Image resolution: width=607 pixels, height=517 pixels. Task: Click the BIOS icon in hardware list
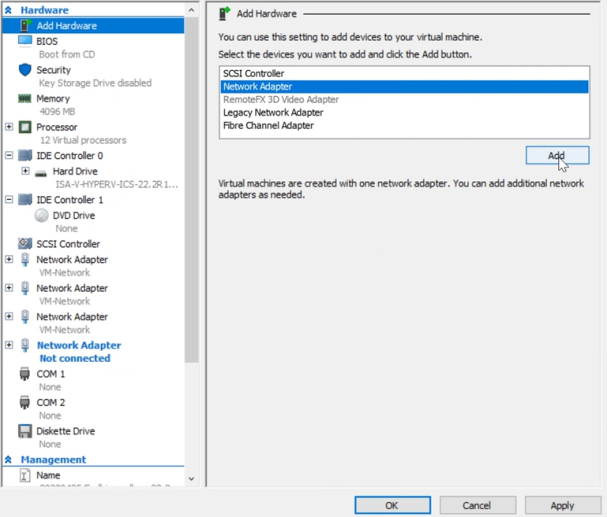point(25,42)
